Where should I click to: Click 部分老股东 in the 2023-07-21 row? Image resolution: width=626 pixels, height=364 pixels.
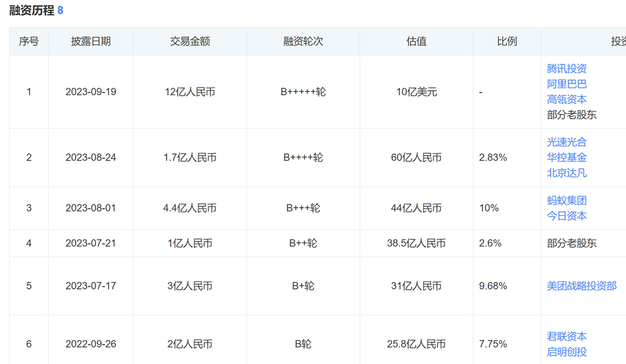tap(572, 243)
